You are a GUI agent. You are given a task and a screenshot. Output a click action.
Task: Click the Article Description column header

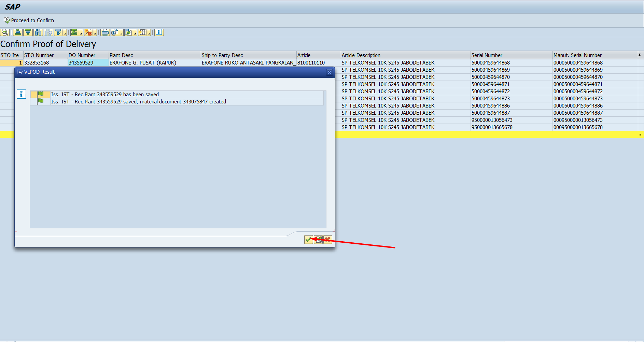point(361,55)
